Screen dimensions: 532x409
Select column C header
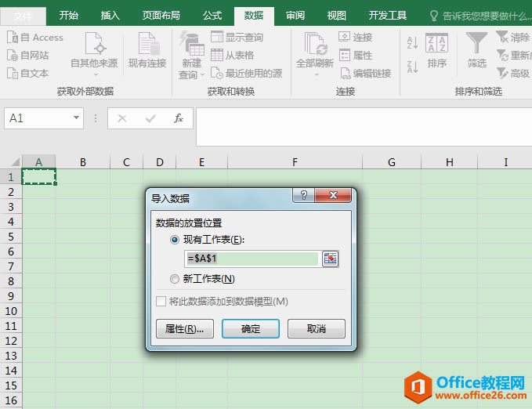(x=127, y=162)
